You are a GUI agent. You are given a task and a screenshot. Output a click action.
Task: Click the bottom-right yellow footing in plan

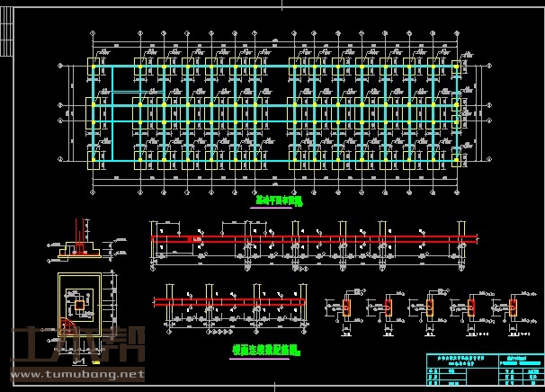pos(458,161)
